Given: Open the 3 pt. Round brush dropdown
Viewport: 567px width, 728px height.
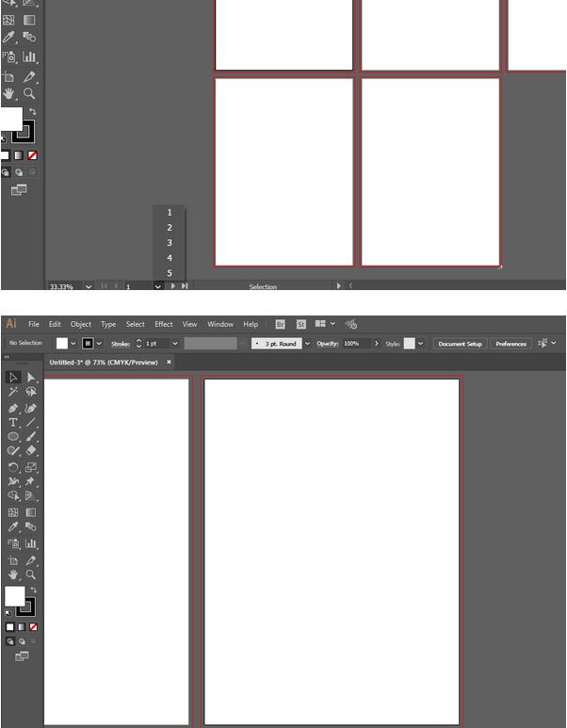Looking at the screenshot, I should coord(307,344).
